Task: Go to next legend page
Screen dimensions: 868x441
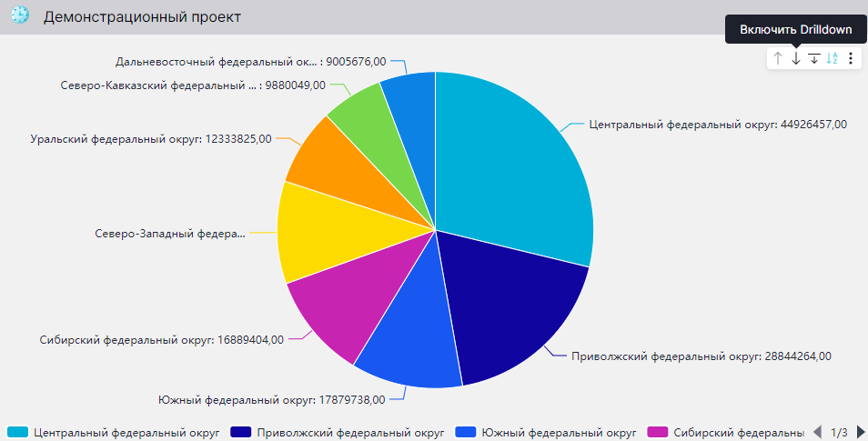Action: 861,432
